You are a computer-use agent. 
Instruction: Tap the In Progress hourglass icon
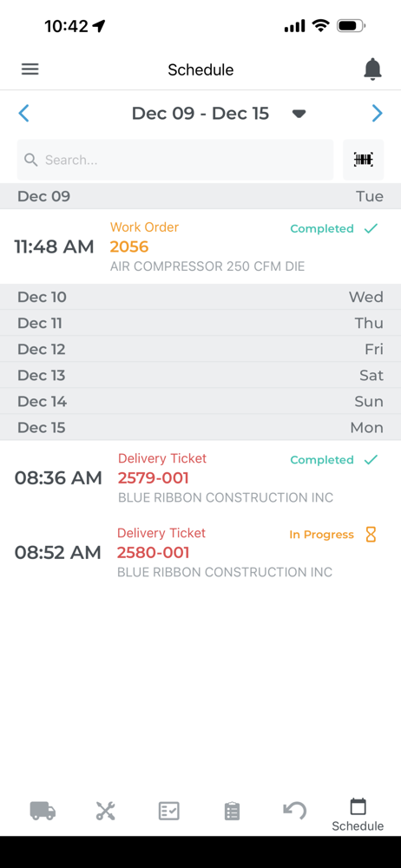pos(371,534)
